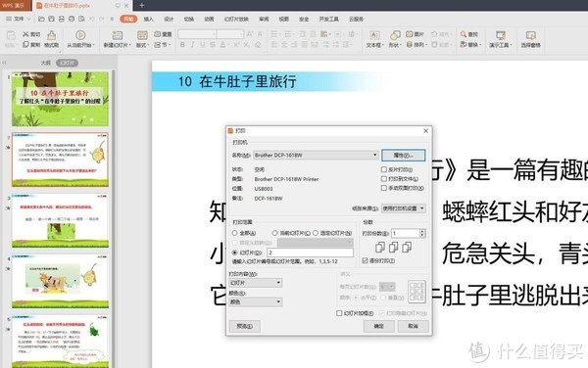Insert a Picture (图片)
This screenshot has width=588, height=368.
[415, 34]
